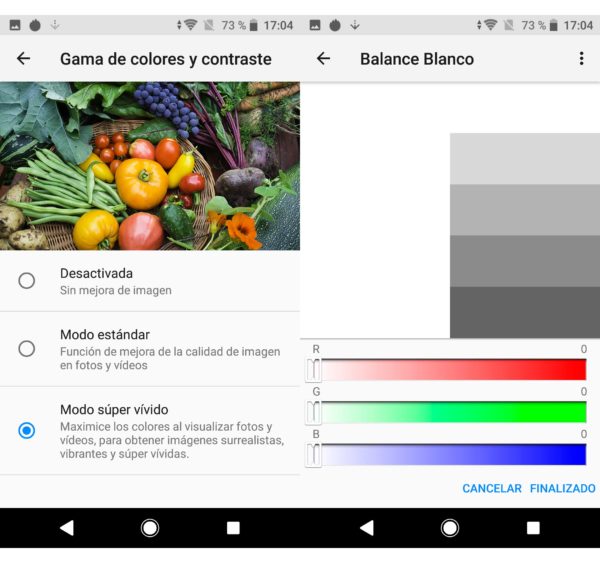Click the green G slider track

(453, 412)
